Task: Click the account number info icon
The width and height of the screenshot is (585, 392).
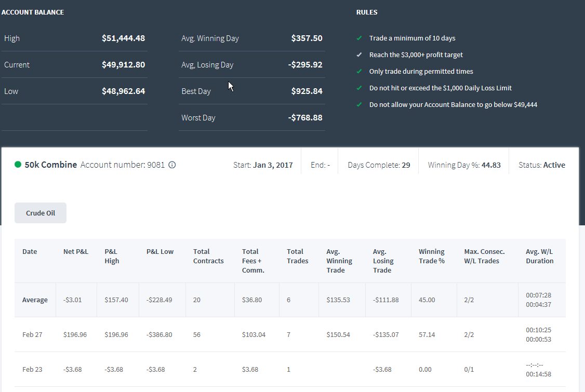Action: pos(172,165)
